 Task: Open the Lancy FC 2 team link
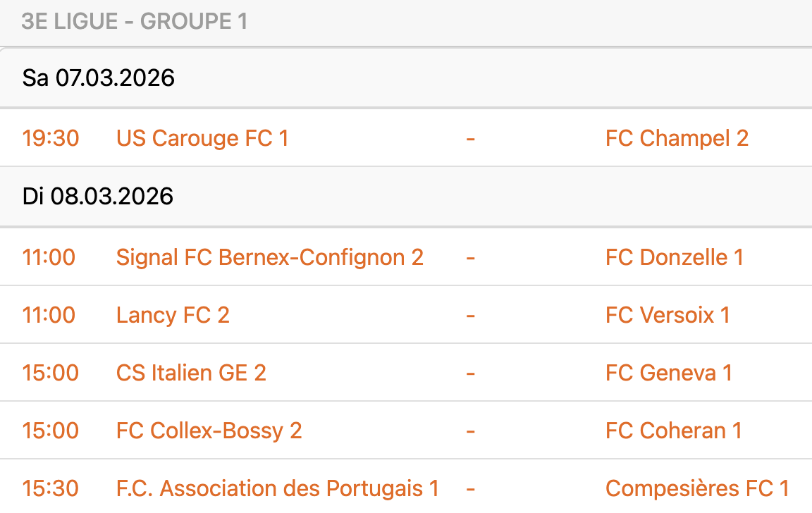(173, 315)
